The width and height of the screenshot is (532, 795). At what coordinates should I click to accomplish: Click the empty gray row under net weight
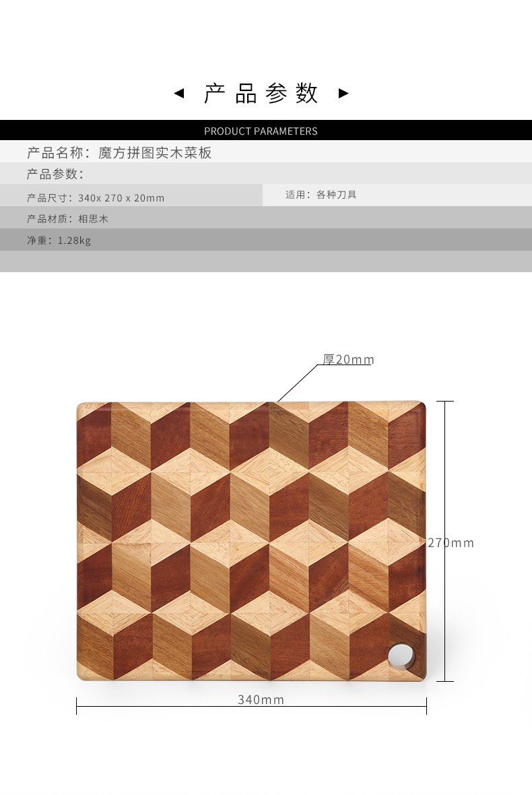click(x=266, y=261)
